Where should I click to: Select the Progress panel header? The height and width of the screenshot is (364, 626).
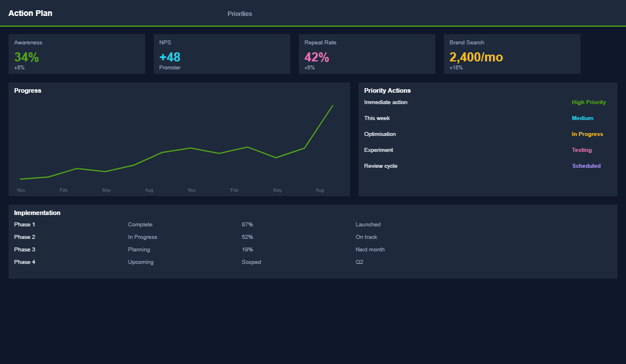click(x=27, y=90)
